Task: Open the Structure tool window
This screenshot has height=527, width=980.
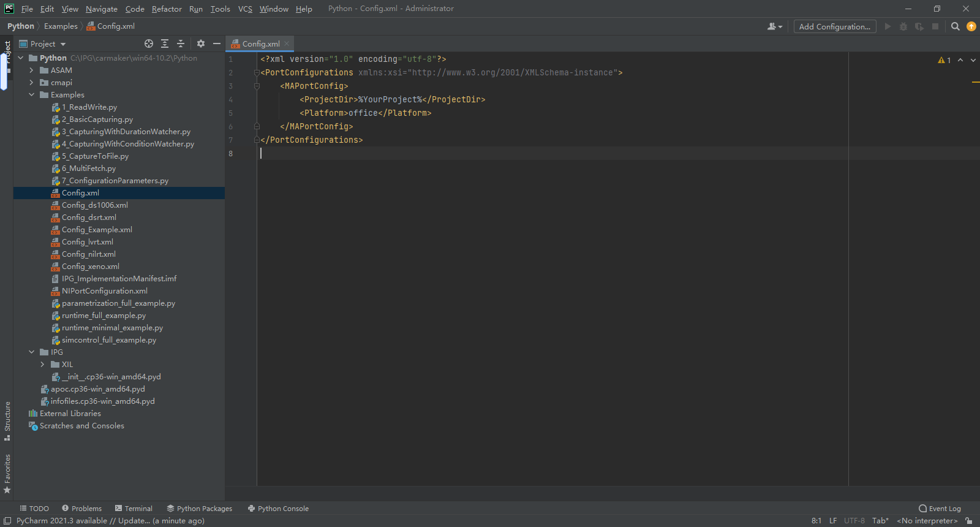Action: pyautogui.click(x=7, y=421)
